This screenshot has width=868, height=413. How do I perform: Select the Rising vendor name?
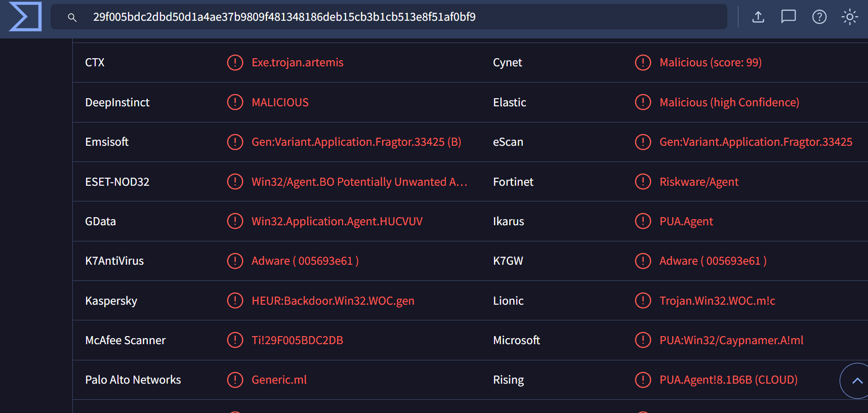click(x=509, y=380)
